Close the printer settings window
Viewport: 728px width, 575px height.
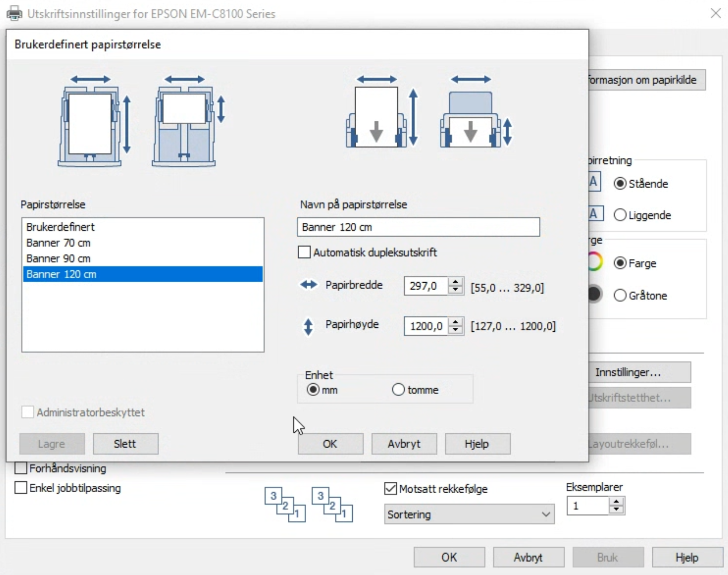tap(716, 13)
